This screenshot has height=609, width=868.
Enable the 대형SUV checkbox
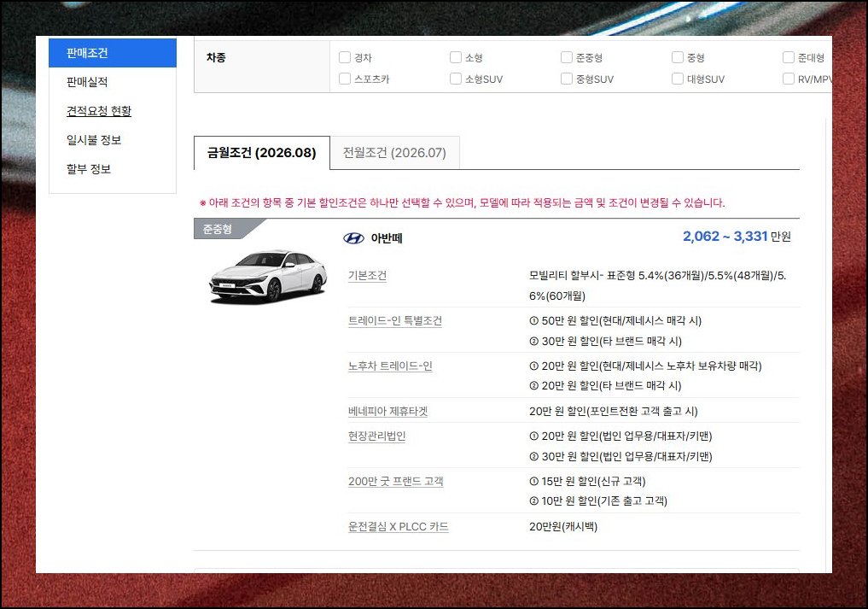coord(677,79)
